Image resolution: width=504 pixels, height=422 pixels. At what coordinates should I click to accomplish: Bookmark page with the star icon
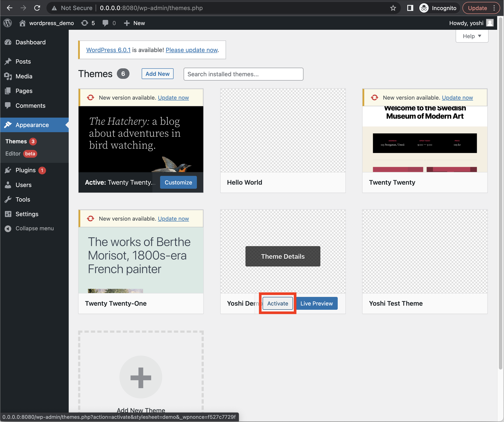393,8
